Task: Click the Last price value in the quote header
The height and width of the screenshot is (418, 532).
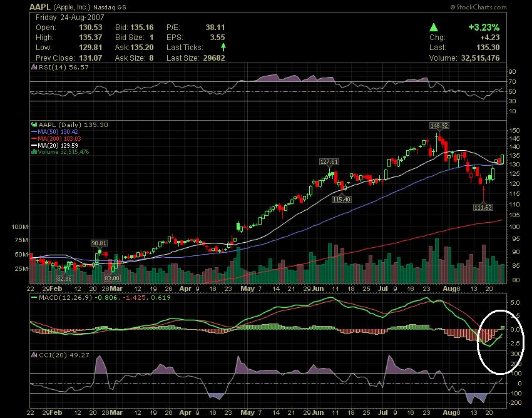Action: [488, 48]
